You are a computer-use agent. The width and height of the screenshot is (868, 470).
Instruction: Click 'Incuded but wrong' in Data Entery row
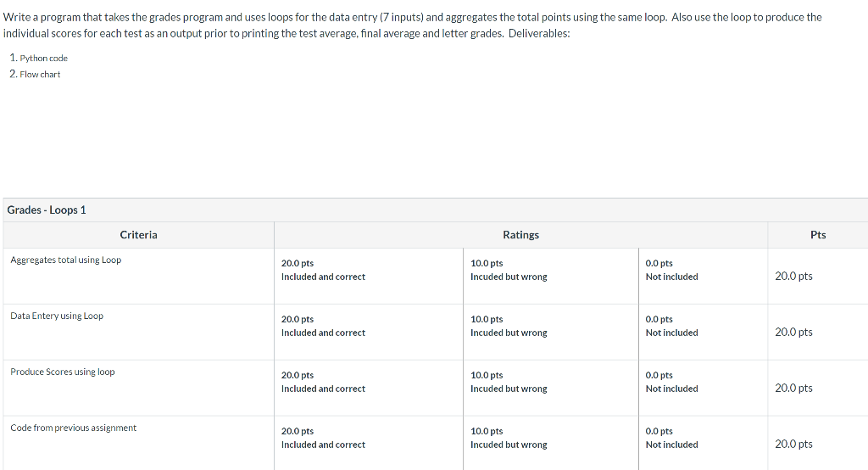coord(509,333)
